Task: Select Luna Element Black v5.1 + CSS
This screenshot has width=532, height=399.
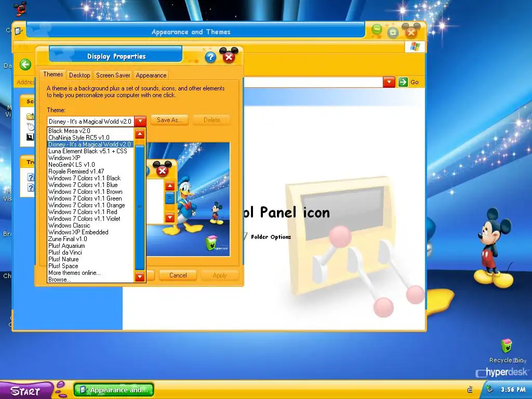Action: click(90, 151)
